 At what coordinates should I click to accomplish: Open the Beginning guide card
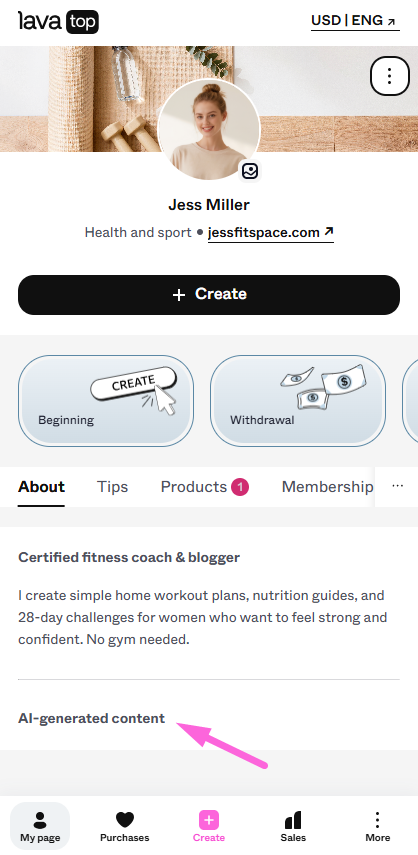106,401
